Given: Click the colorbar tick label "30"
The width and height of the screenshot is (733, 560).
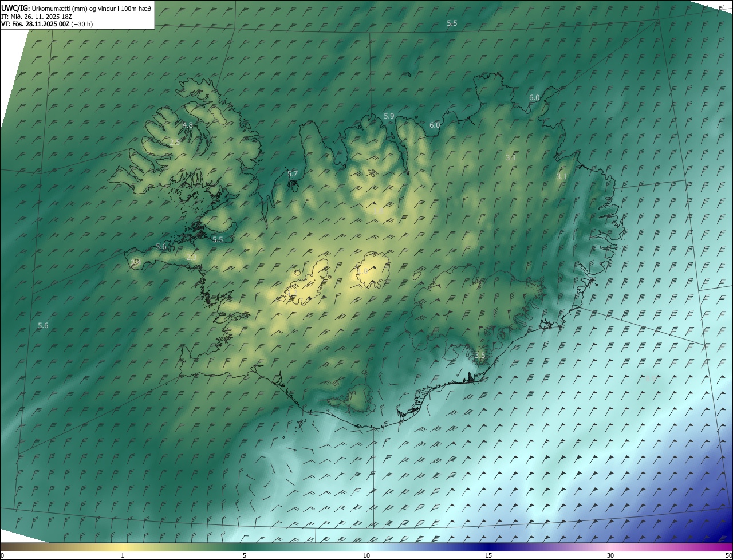Looking at the screenshot, I should pos(610,555).
